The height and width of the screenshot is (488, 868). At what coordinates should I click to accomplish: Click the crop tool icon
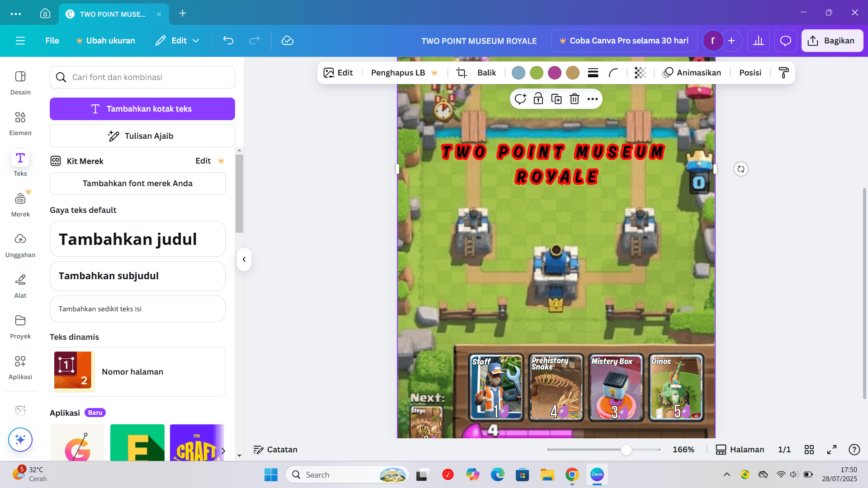[x=462, y=73]
